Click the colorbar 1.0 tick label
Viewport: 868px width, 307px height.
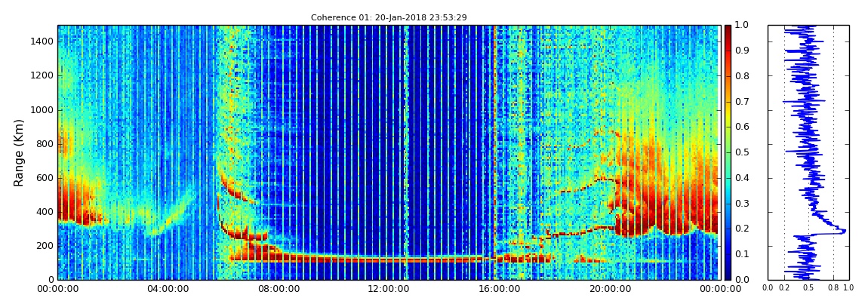740,26
